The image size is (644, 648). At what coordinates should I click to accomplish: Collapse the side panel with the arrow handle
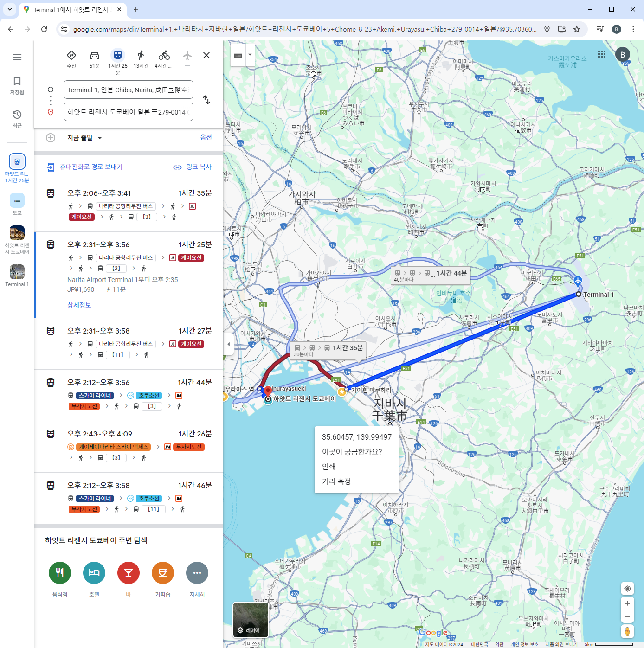point(228,344)
